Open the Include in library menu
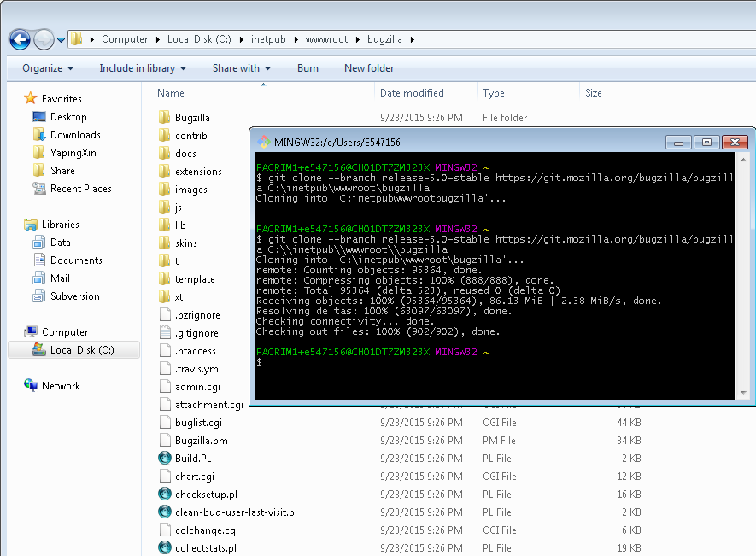The width and height of the screenshot is (756, 556). (x=143, y=68)
